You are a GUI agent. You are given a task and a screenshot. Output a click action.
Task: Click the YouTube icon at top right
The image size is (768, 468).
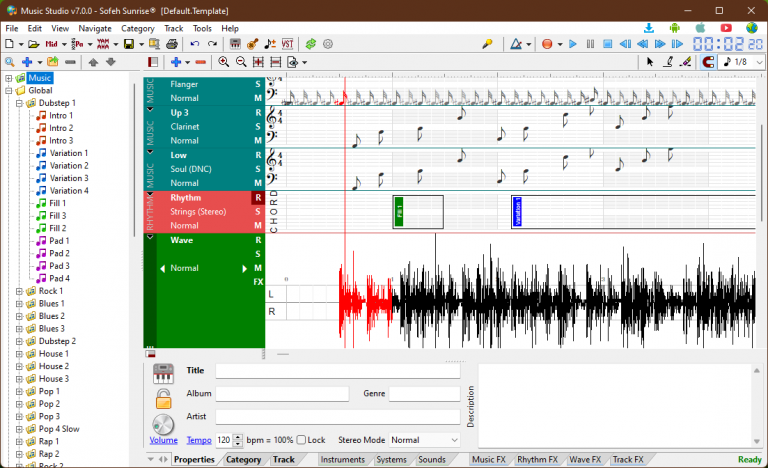coord(725,28)
